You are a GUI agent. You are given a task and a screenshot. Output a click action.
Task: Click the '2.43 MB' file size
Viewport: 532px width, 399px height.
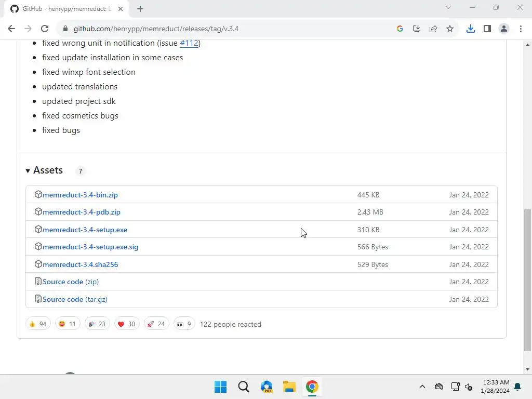370,212
